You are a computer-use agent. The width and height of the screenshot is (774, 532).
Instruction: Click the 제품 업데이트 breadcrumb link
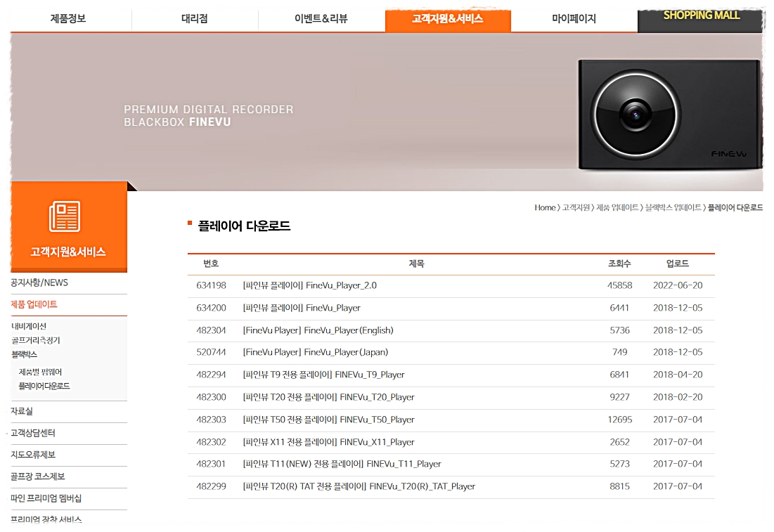[x=617, y=208]
